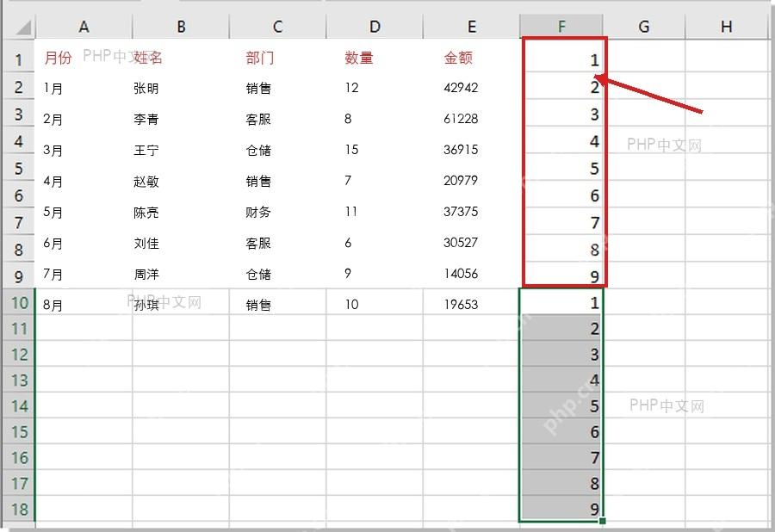Click 销售 in 孙琪's row

[x=258, y=305]
